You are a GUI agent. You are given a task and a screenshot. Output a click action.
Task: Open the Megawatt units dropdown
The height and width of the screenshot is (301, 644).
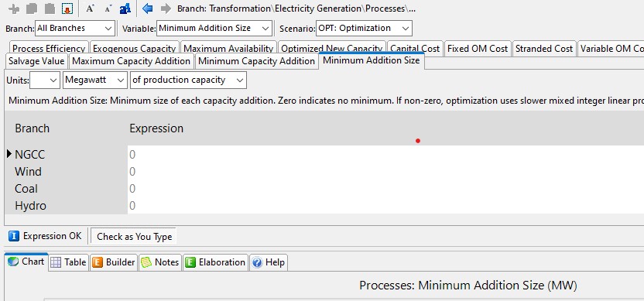tap(95, 80)
